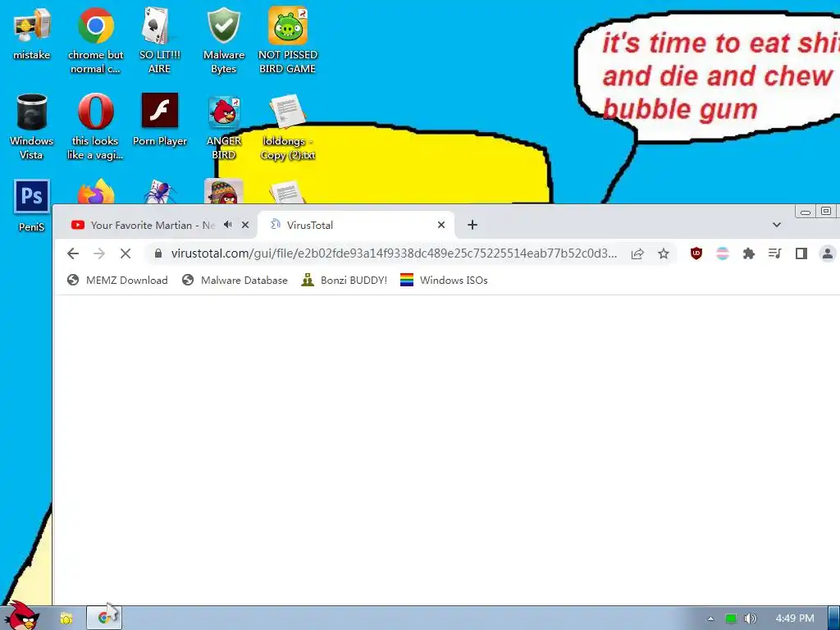Open the striped flag extension icon
Image resolution: width=840 pixels, height=630 pixels.
pos(723,253)
